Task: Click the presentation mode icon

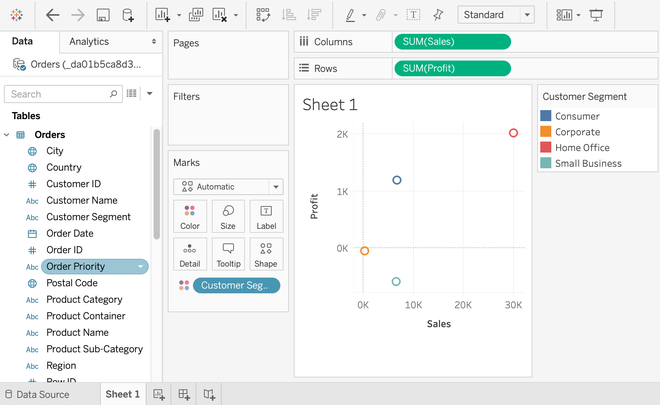Action: [x=597, y=15]
